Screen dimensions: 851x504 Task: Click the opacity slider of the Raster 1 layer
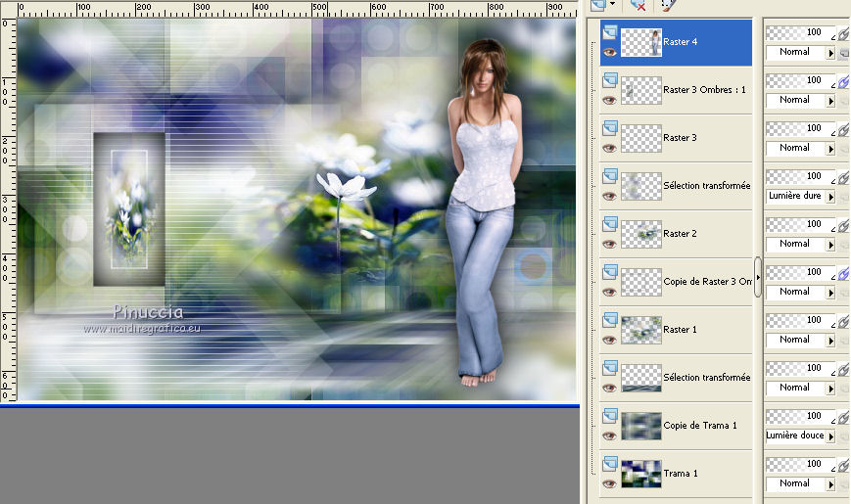pyautogui.click(x=800, y=320)
